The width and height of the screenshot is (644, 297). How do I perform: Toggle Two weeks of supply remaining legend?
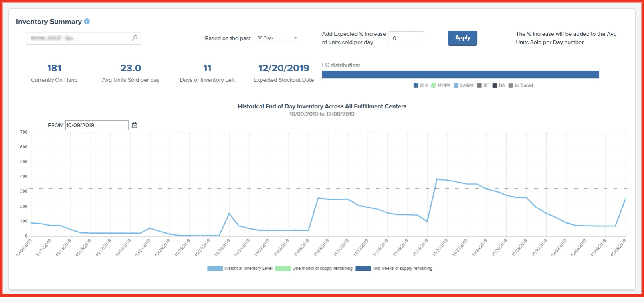394,268
